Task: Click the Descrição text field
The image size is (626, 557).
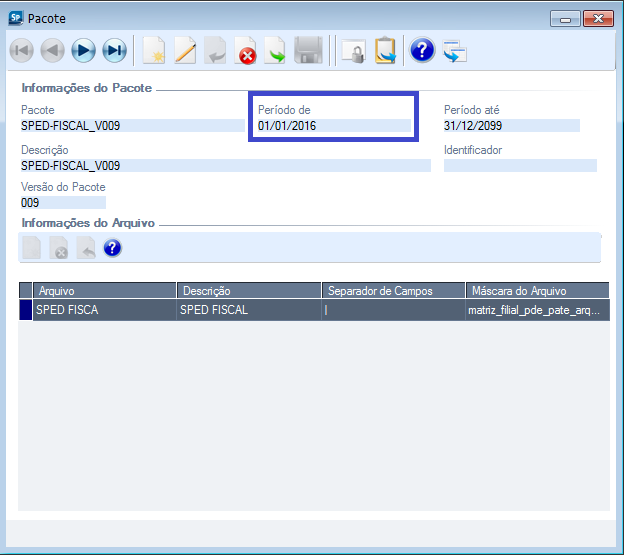Action: (x=226, y=166)
